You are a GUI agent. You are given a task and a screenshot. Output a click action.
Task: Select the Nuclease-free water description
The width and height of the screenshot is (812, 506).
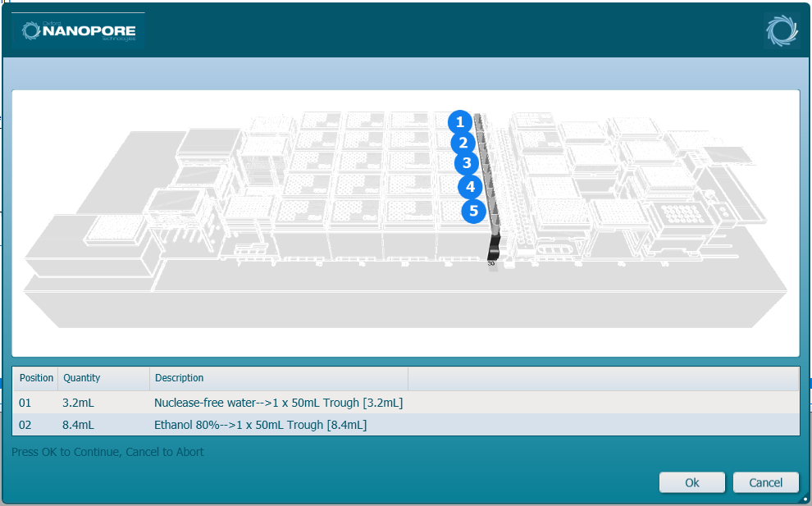pos(279,403)
